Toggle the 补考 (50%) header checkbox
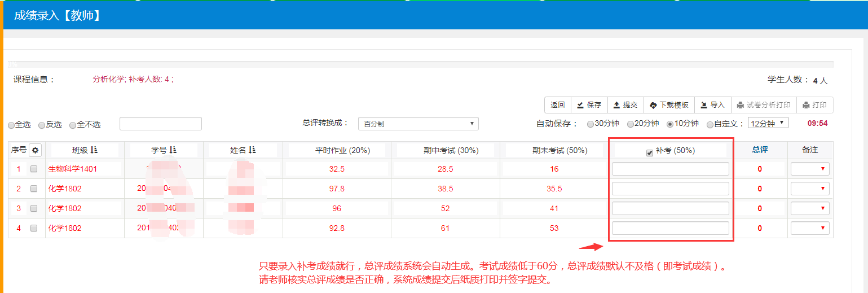The width and height of the screenshot is (868, 293). pos(650,152)
